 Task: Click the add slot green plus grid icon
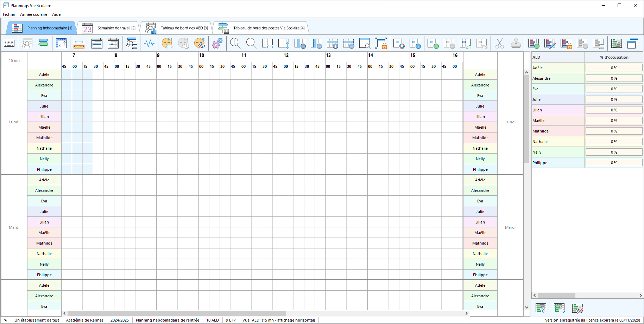point(433,43)
